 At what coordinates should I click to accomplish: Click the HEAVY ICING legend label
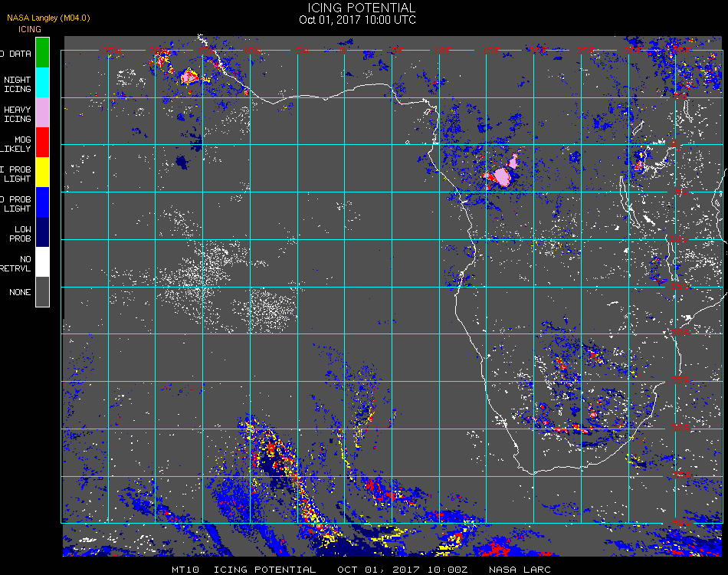(17, 114)
